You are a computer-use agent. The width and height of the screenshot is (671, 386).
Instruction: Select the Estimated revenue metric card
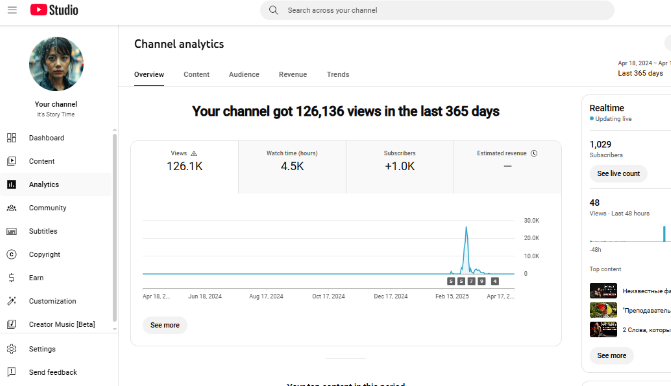click(507, 167)
